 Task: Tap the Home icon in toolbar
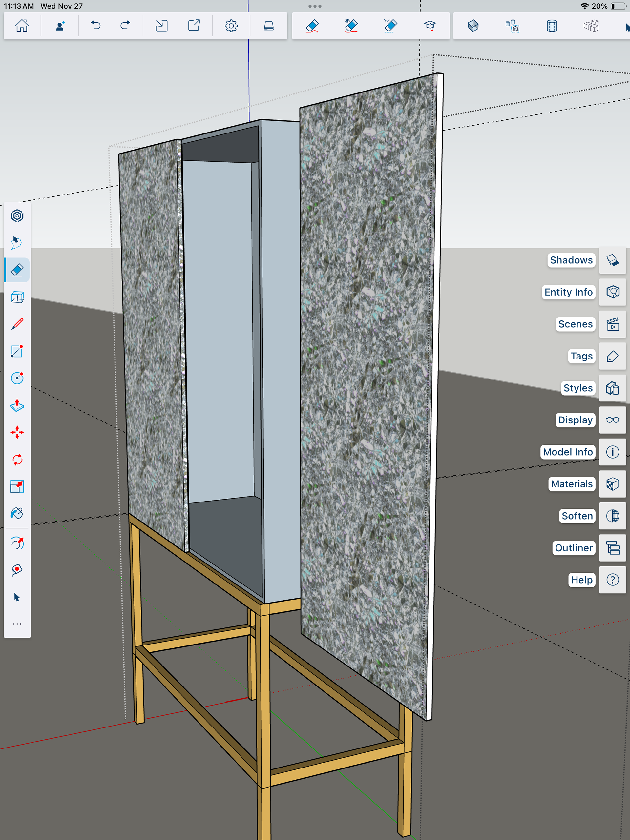pyautogui.click(x=22, y=26)
